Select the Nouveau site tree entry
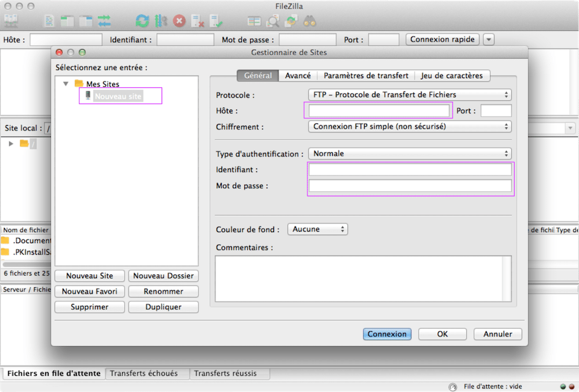The width and height of the screenshot is (579, 392). pos(118,96)
